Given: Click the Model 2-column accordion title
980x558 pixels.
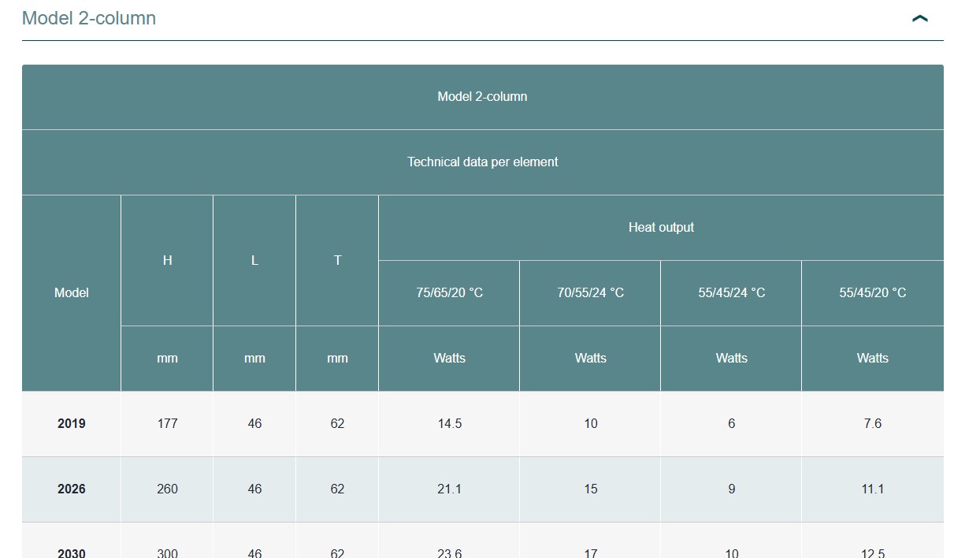Looking at the screenshot, I should tap(89, 18).
